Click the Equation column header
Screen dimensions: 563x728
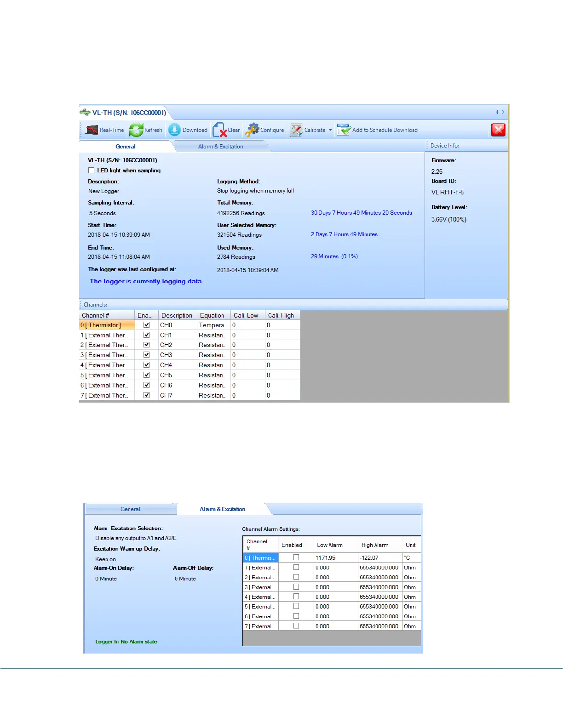pos(213,315)
